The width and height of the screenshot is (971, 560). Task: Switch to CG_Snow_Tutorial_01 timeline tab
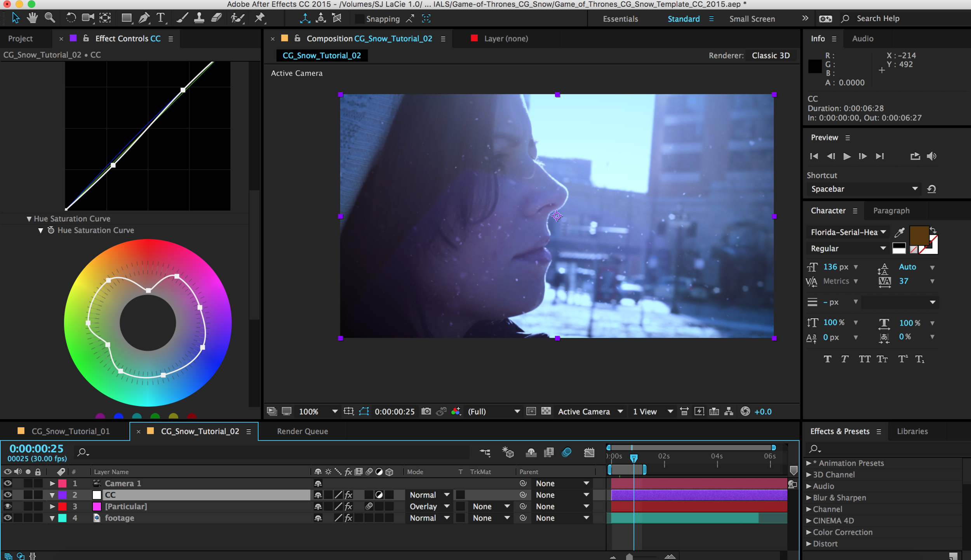point(70,431)
